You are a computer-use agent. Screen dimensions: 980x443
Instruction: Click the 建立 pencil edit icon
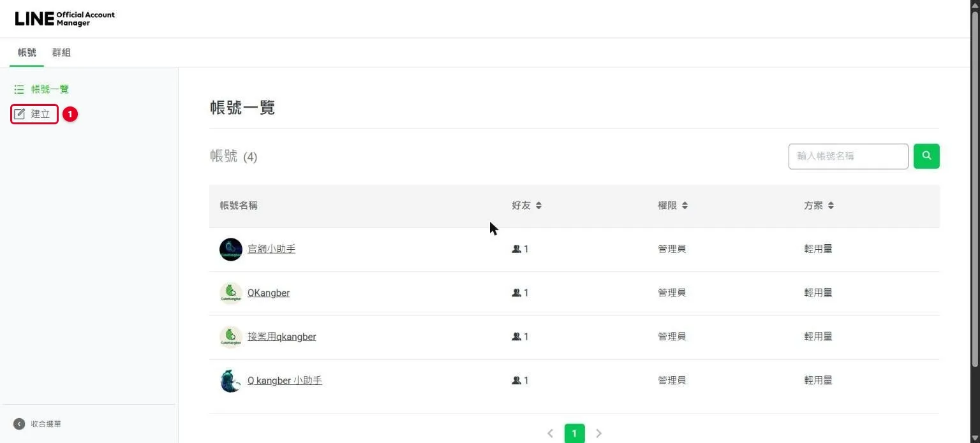pos(20,114)
